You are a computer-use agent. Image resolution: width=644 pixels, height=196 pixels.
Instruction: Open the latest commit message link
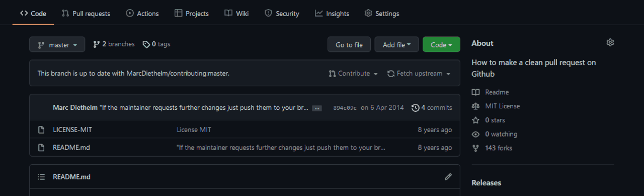pyautogui.click(x=204, y=107)
